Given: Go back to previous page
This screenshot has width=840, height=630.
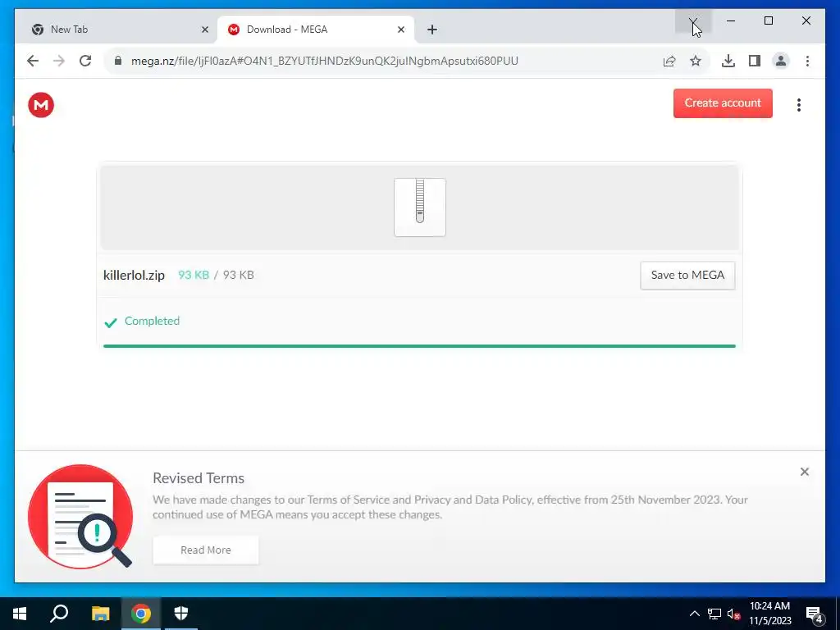Looking at the screenshot, I should click(33, 61).
